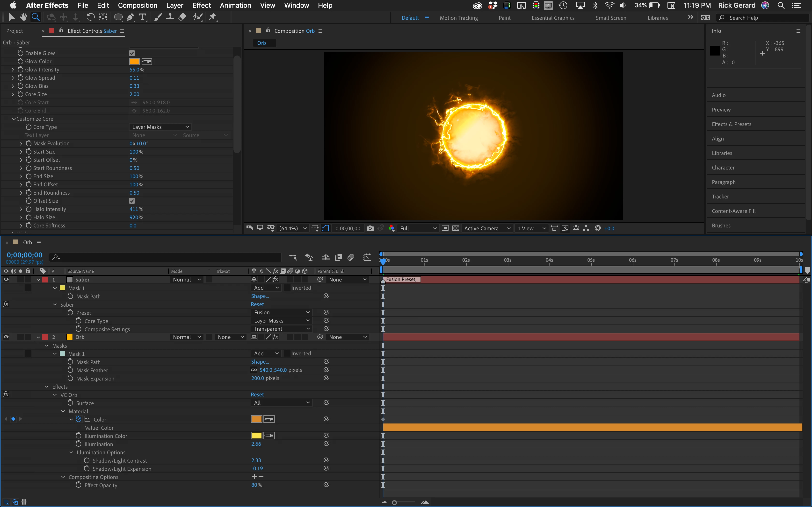Uncheck the Offset Size checkbox
This screenshot has width=812, height=507.
coord(132,201)
